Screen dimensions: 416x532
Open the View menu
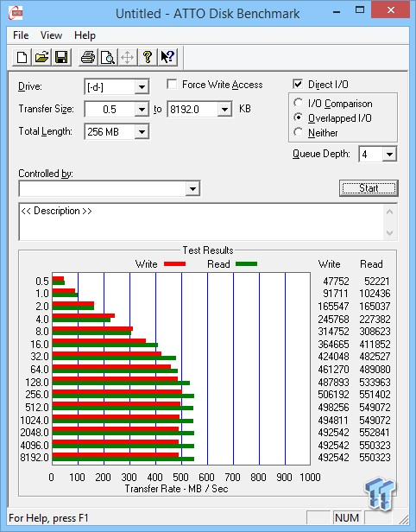(x=51, y=35)
